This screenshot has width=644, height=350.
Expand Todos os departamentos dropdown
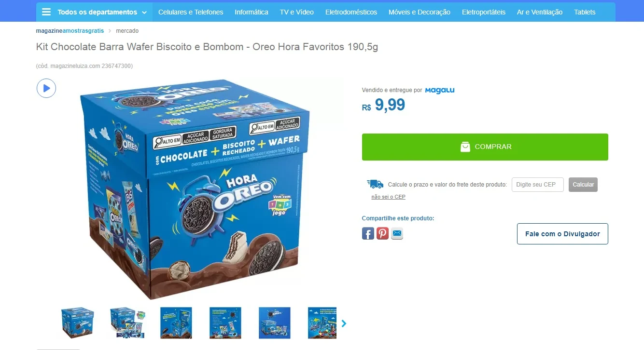click(x=94, y=12)
